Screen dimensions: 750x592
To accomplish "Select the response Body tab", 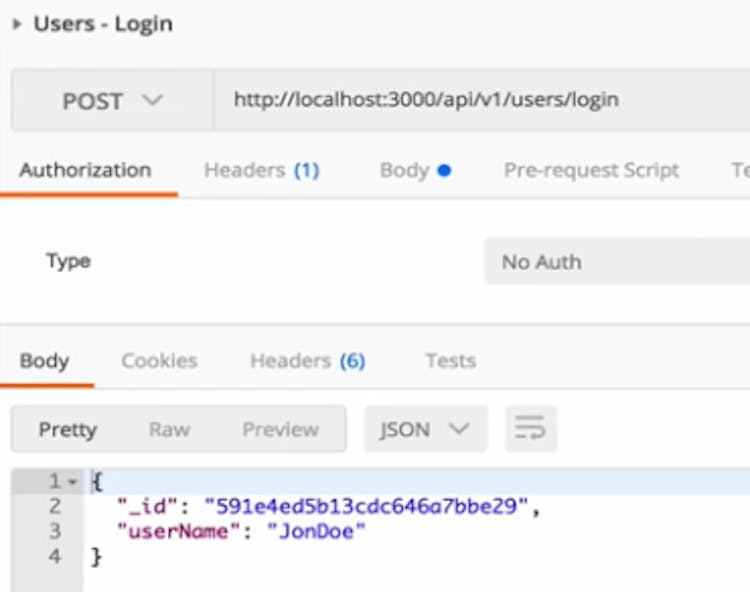I will tap(44, 361).
